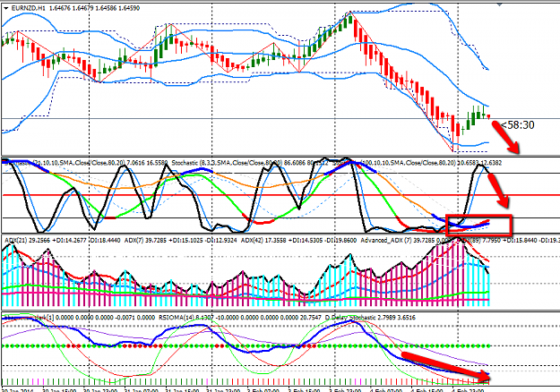Click the 4 Feb 15:00 time axis label
560x392 pixels.
[429, 389]
